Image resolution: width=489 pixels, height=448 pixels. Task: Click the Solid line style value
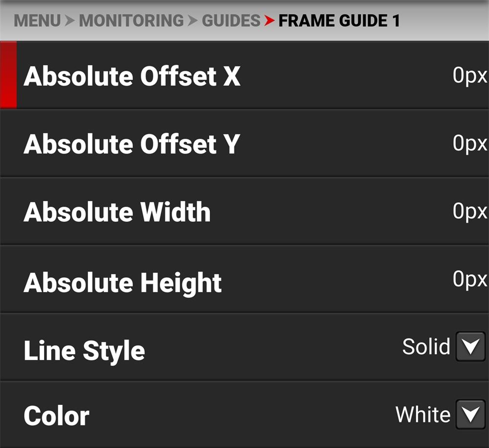(x=426, y=346)
